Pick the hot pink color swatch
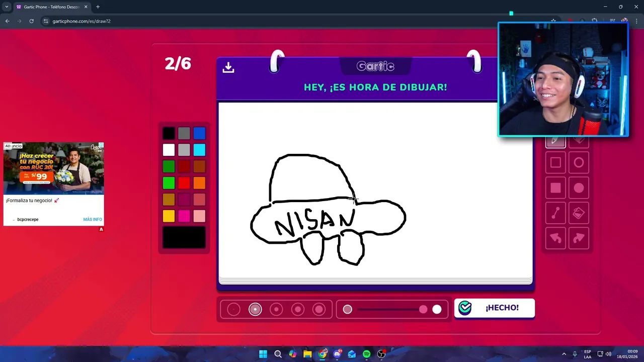 184,216
